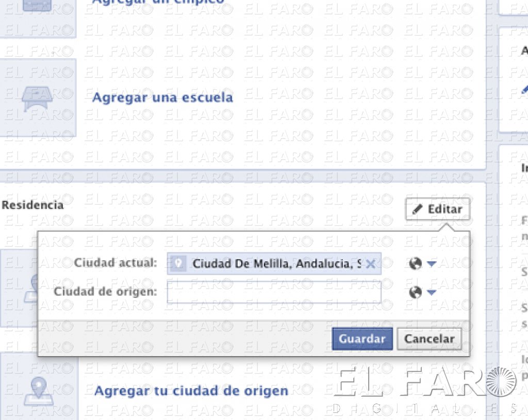
Task: Remove Ciudad De Melilla with the X
Action: pyautogui.click(x=370, y=264)
